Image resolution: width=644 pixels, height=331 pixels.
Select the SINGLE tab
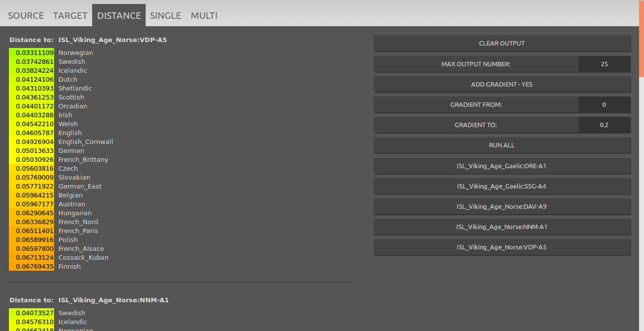point(165,15)
